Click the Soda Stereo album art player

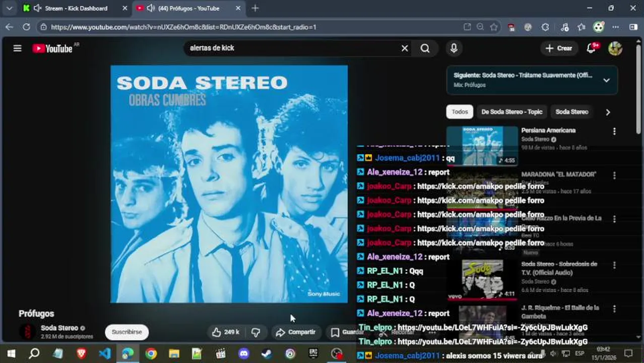pos(229,184)
